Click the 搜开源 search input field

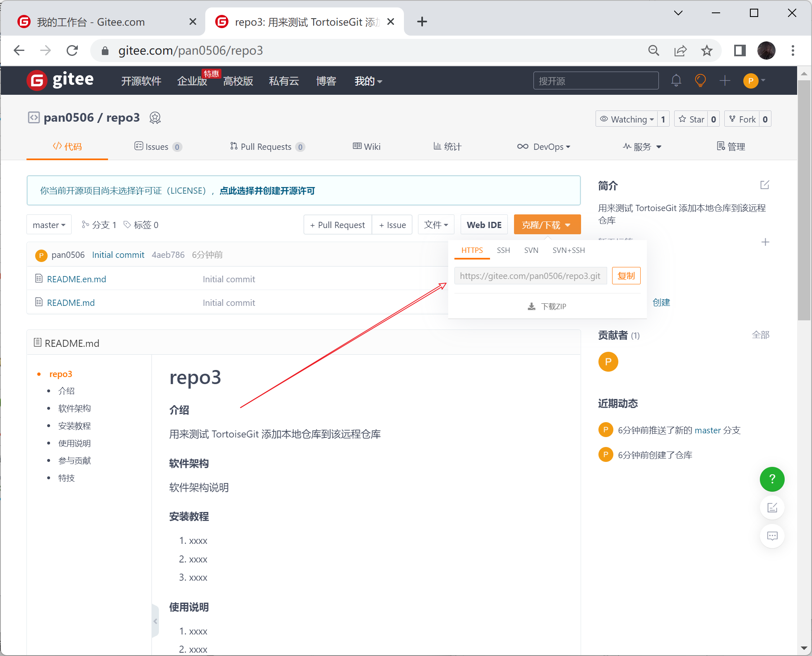596,81
